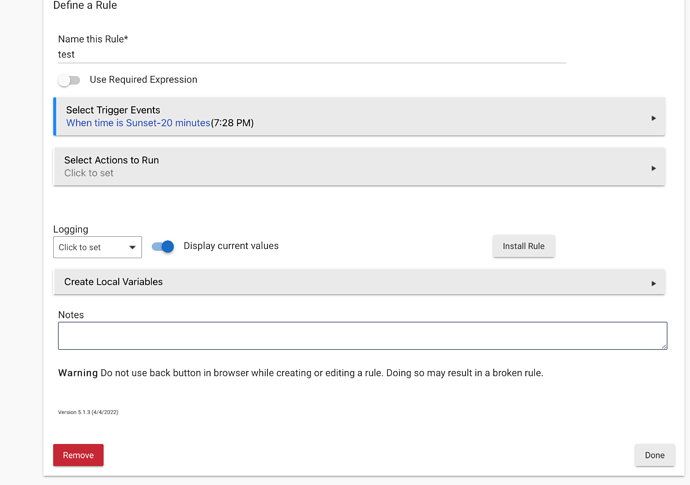The height and width of the screenshot is (485, 690).
Task: Click the Notes resize handle corner
Action: click(664, 346)
